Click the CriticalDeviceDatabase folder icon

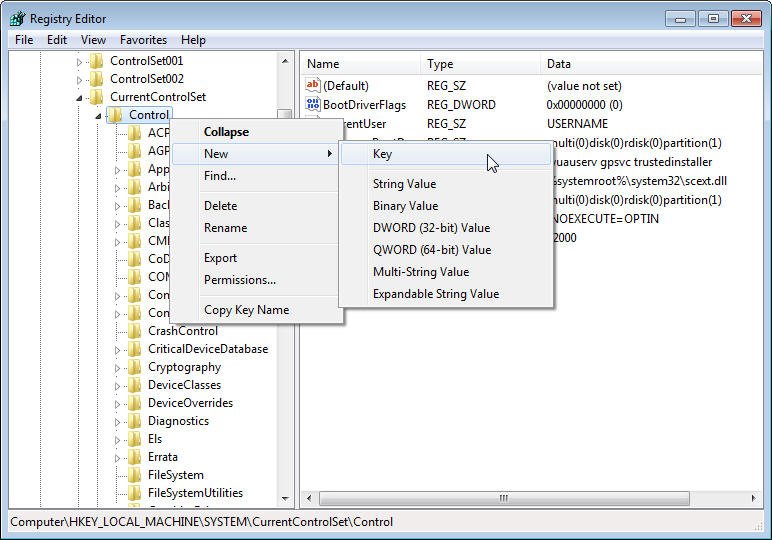point(135,349)
